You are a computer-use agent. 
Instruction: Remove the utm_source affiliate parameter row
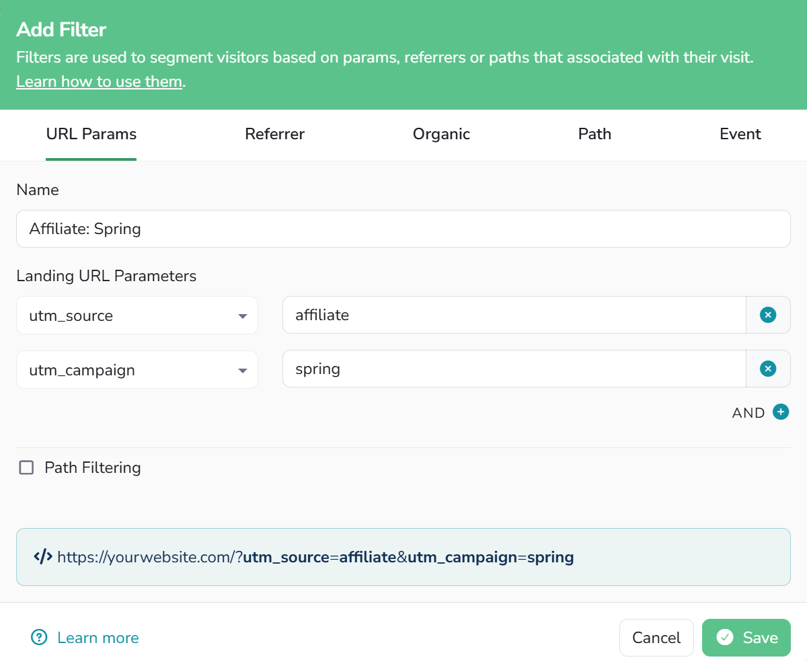767,315
